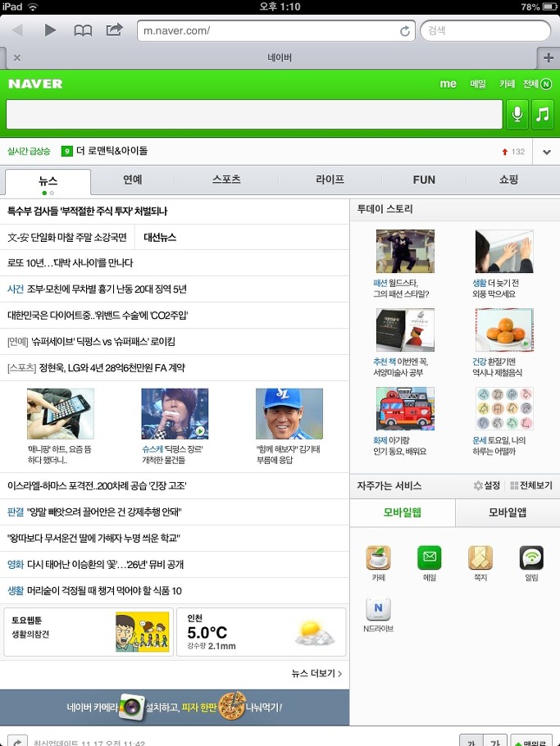Open 화제 fire truck 인기 동요 thumbnail
Image resolution: width=560 pixels, height=746 pixels.
pyautogui.click(x=405, y=409)
